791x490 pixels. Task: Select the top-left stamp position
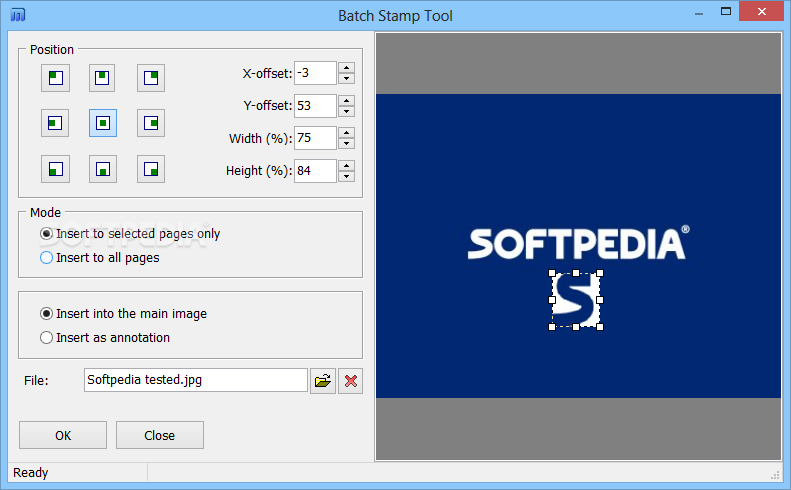pyautogui.click(x=55, y=78)
